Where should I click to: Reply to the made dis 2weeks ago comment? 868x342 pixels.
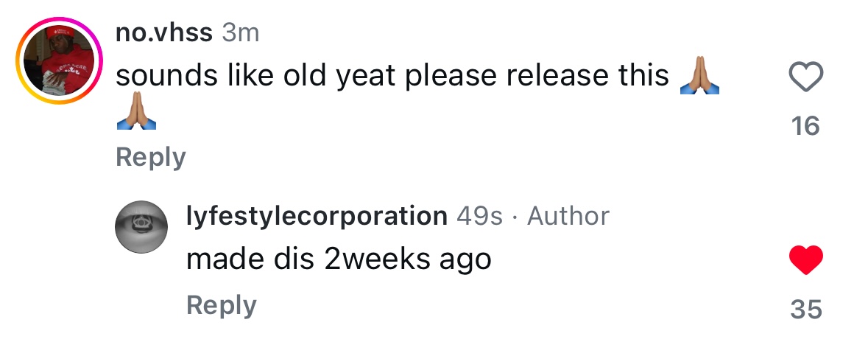(222, 306)
